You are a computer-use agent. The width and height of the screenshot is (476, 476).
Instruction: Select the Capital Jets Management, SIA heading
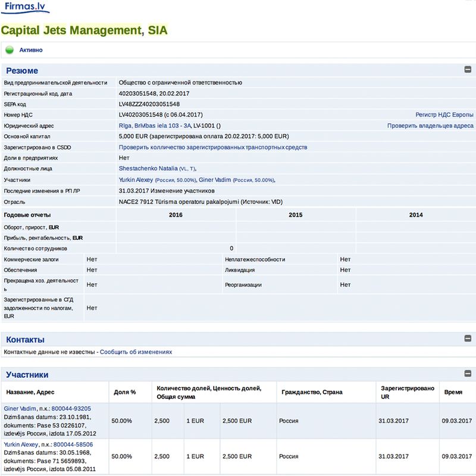[x=84, y=30]
